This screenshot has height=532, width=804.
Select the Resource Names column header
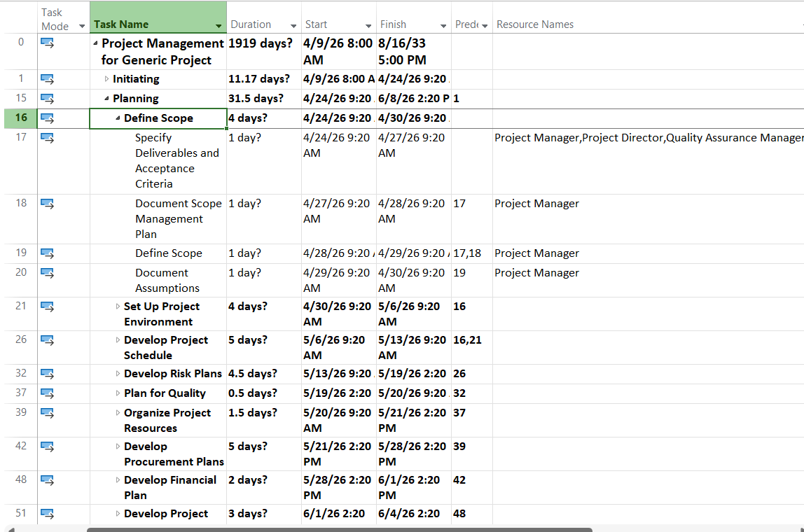pyautogui.click(x=535, y=24)
